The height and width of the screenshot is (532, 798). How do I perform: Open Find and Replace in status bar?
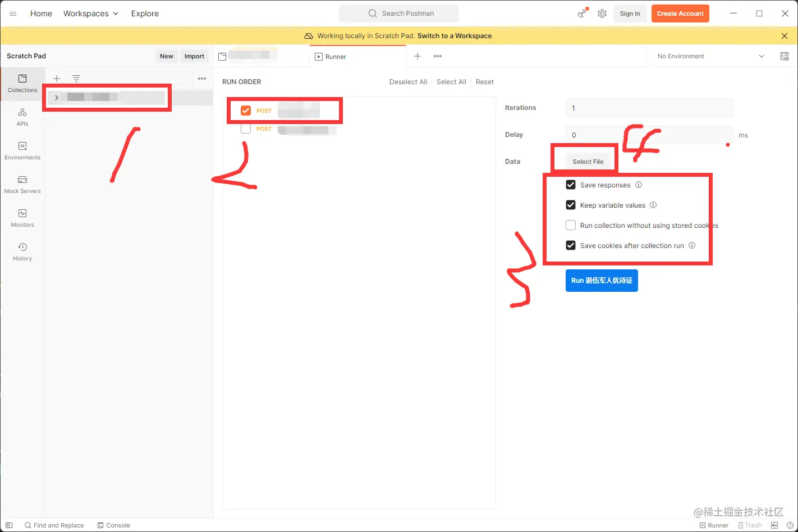coord(54,525)
